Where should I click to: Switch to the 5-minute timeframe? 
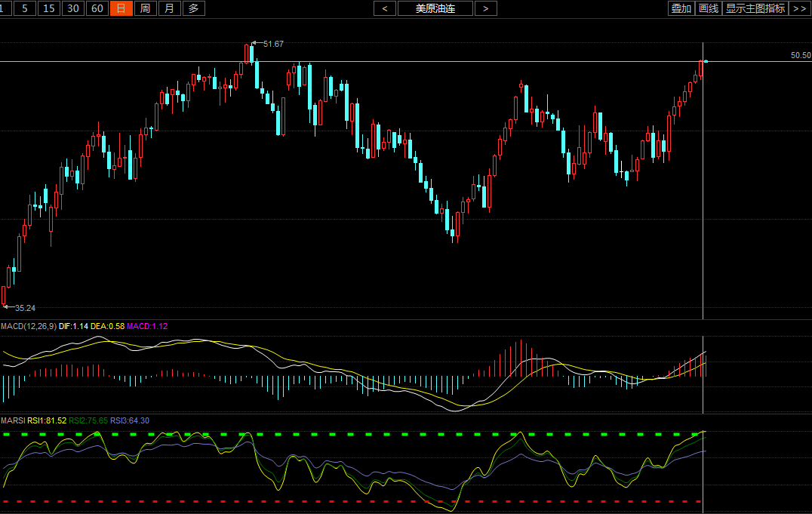(x=26, y=8)
